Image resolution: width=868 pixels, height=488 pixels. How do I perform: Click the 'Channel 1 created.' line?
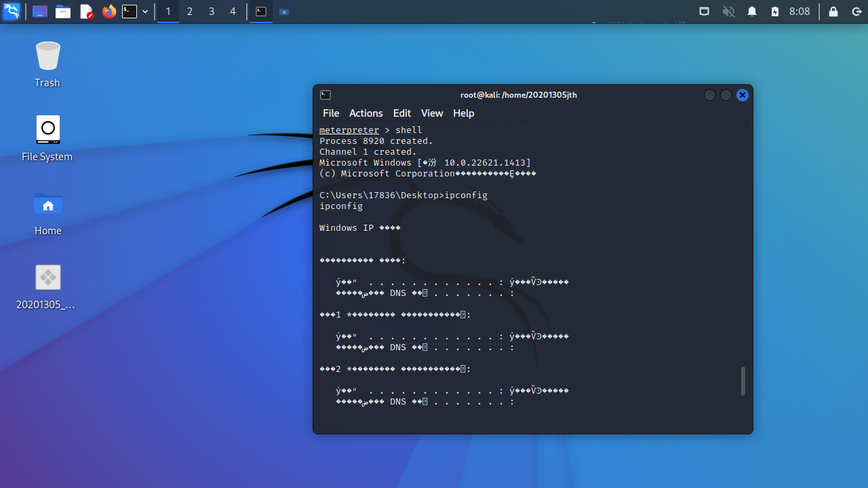point(368,152)
